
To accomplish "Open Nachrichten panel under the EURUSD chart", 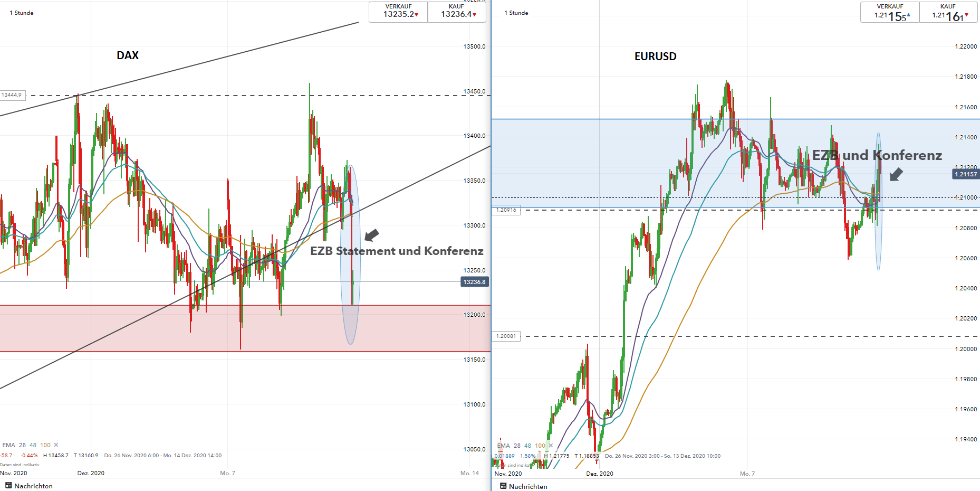I will (x=524, y=486).
